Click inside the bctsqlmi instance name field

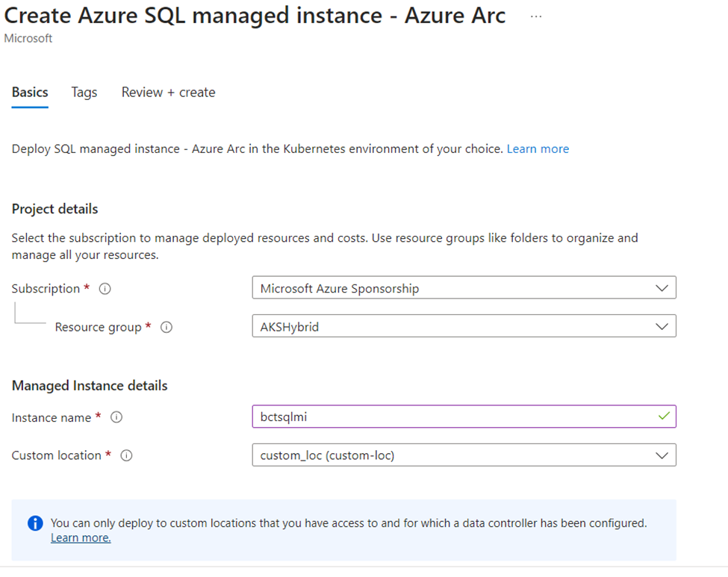(464, 417)
